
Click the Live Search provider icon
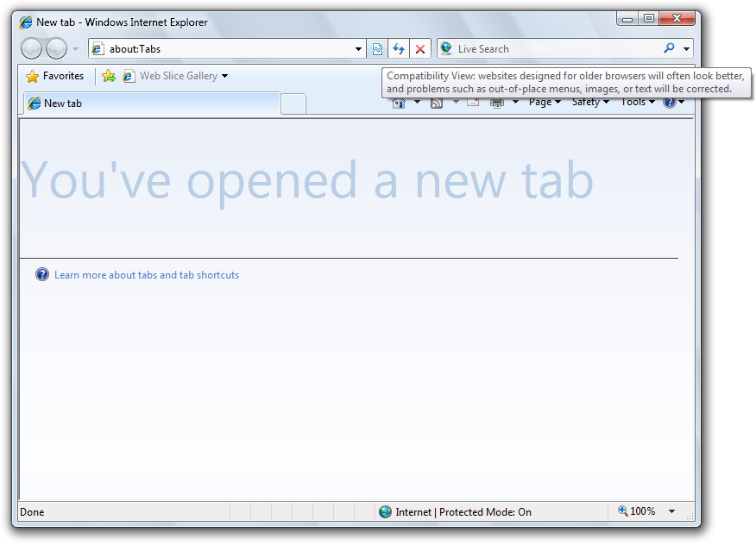pos(446,48)
